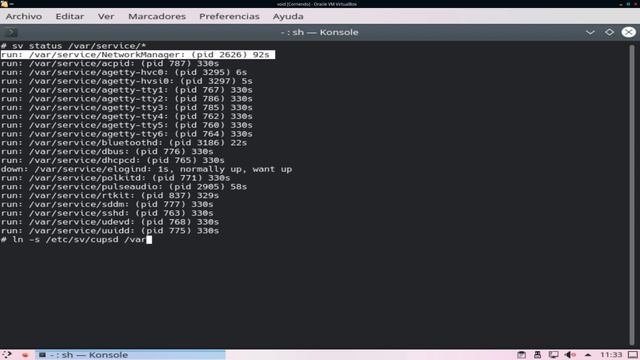Click the agetty-tty3 (pid 785) line
The image size is (640, 360).
pyautogui.click(x=127, y=107)
